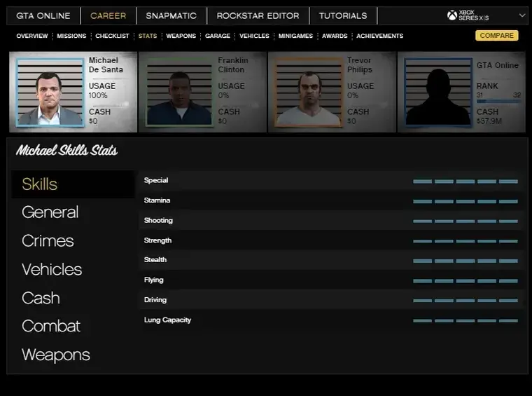Click the Stamina skill bar
The image size is (532, 396).
465,201
